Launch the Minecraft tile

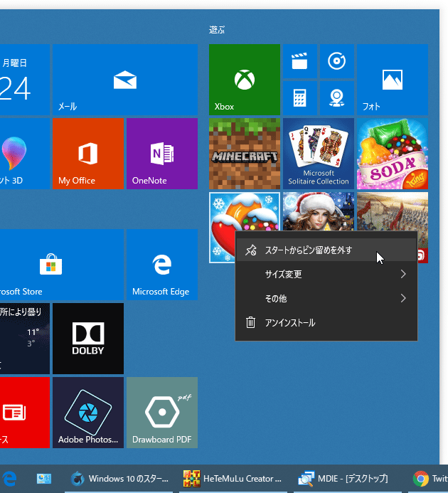[x=245, y=154]
